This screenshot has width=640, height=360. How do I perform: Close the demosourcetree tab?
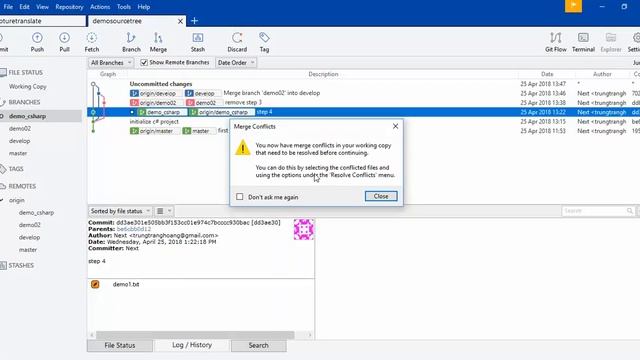click(180, 21)
